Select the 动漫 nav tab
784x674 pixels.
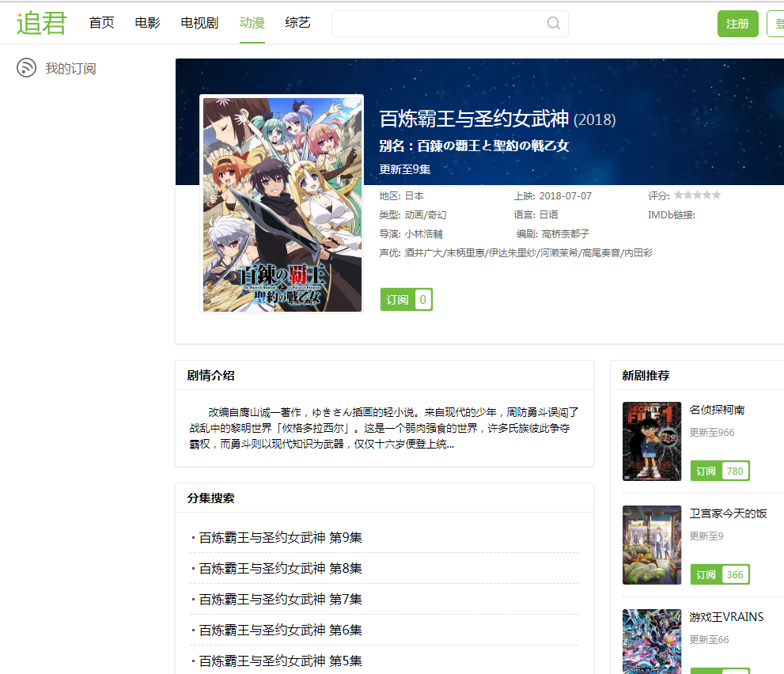(252, 23)
